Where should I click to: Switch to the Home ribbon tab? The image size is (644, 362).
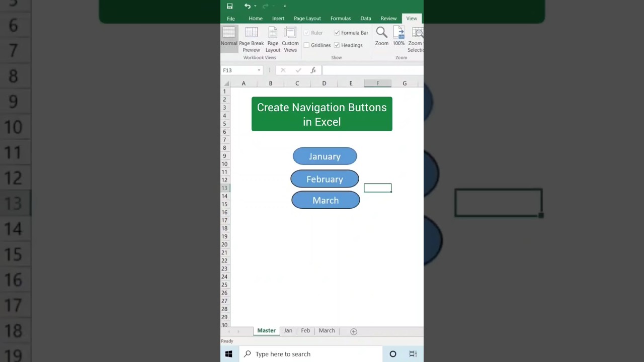[256, 19]
